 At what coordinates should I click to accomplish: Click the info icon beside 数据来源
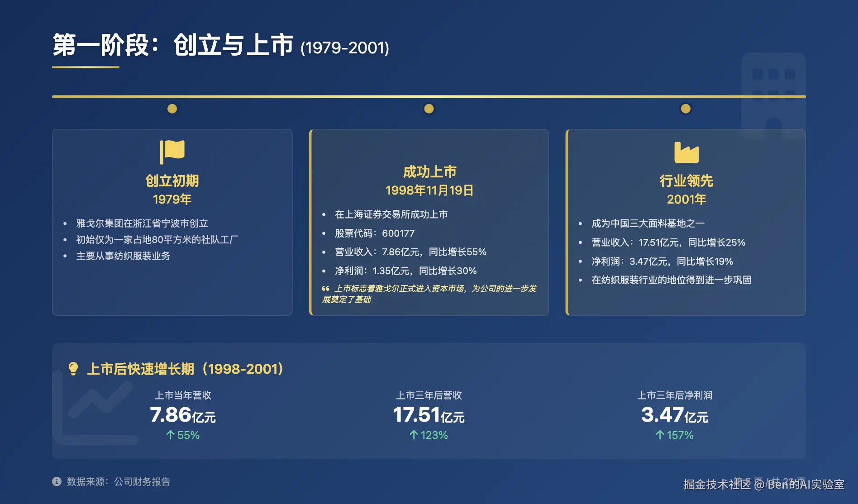click(57, 481)
